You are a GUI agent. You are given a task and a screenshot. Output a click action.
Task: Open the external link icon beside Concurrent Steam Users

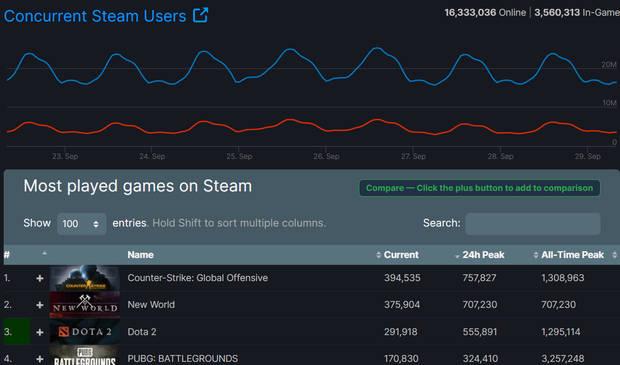click(x=200, y=15)
